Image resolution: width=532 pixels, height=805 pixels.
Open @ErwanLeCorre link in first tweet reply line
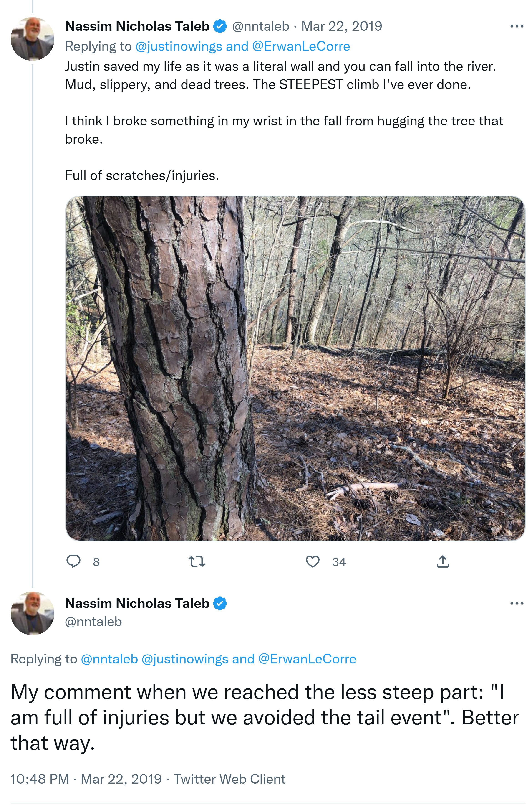(x=301, y=46)
